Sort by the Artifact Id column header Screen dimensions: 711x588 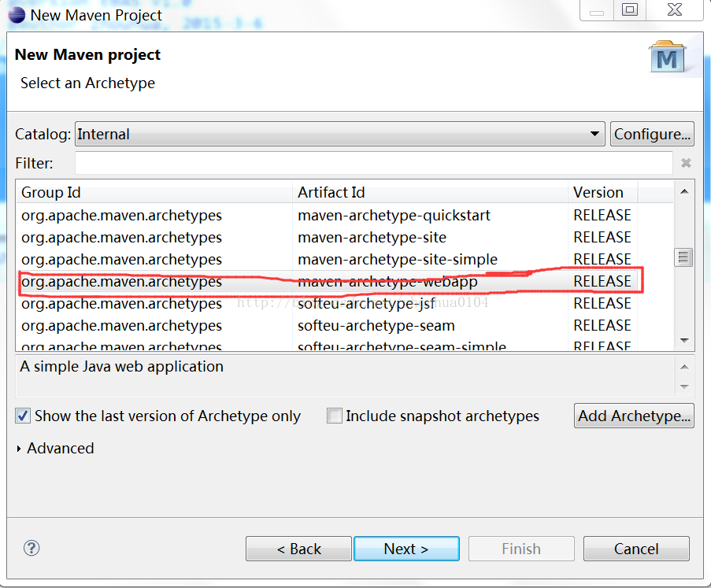(x=430, y=192)
